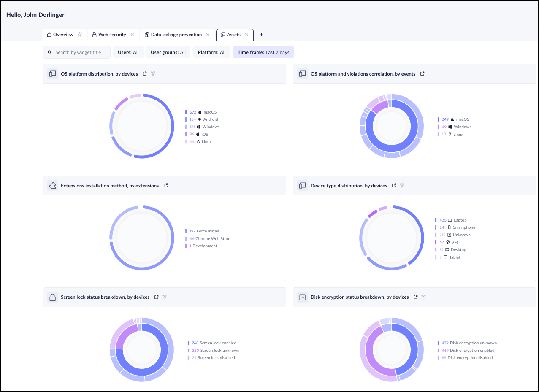This screenshot has width=539, height=392.
Task: Click clear-filter icon on OS platform distribution
Action: pyautogui.click(x=153, y=74)
